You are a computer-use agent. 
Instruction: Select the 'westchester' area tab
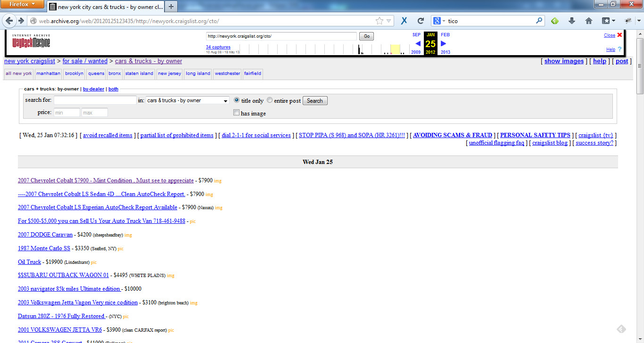tap(227, 73)
